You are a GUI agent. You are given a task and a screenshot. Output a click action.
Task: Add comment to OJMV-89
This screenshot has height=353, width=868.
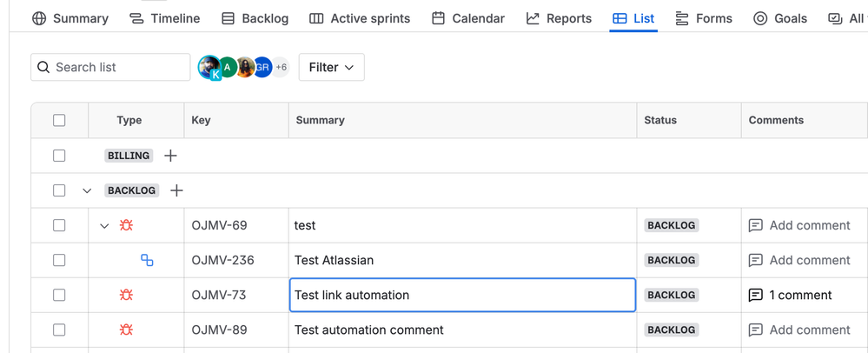(x=799, y=330)
